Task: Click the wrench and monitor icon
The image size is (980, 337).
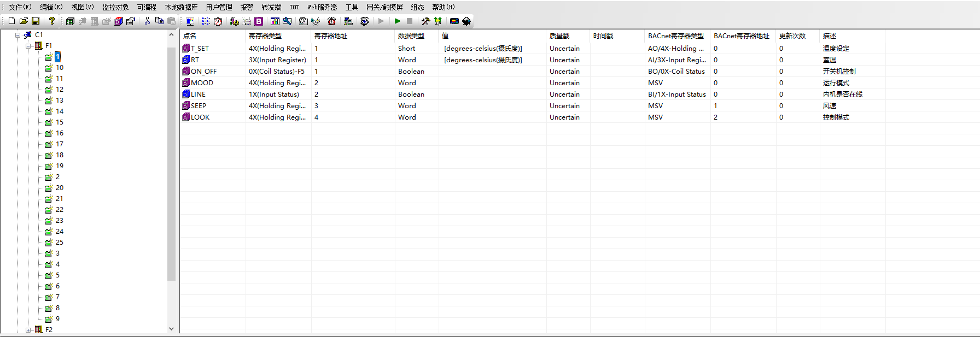Action: pyautogui.click(x=287, y=21)
